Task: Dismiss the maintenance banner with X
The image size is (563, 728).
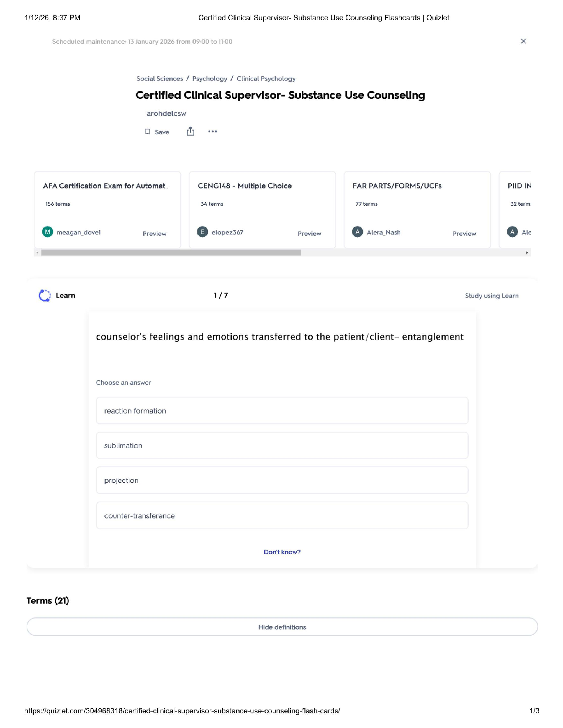Action: tap(523, 41)
